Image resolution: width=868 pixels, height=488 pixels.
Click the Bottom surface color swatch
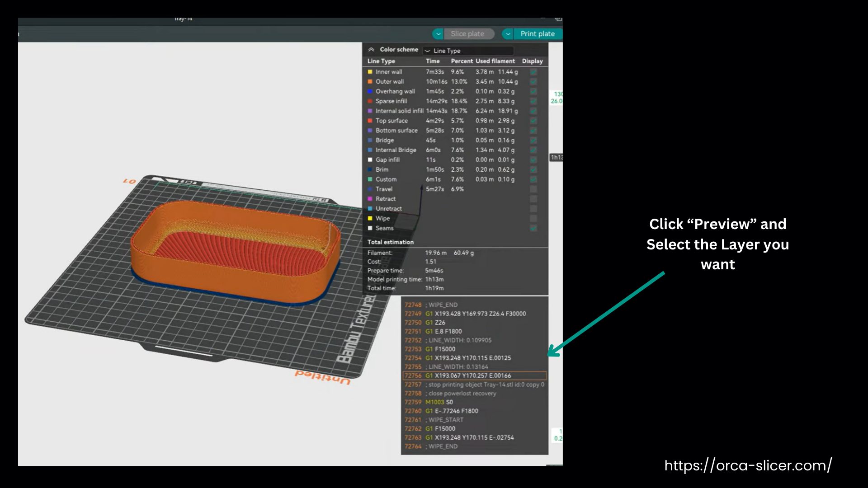point(370,131)
